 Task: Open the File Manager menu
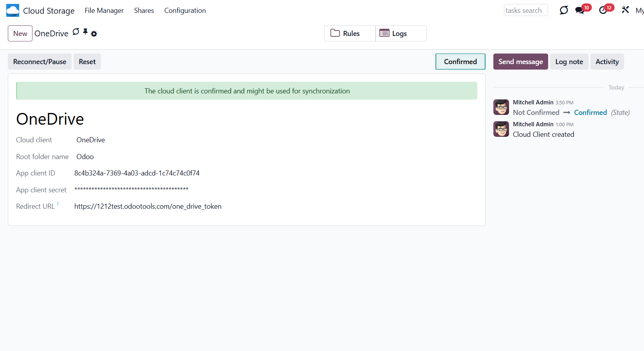coord(104,11)
